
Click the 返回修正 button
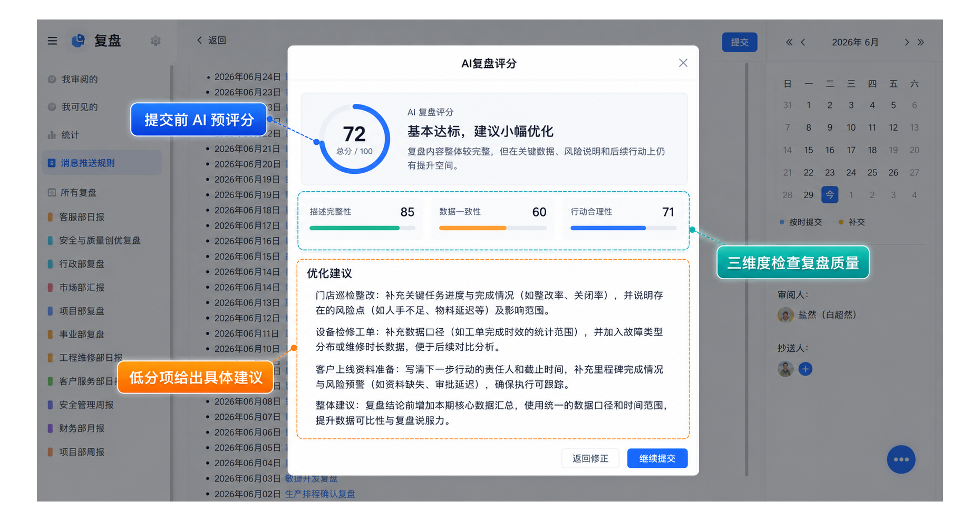click(590, 458)
